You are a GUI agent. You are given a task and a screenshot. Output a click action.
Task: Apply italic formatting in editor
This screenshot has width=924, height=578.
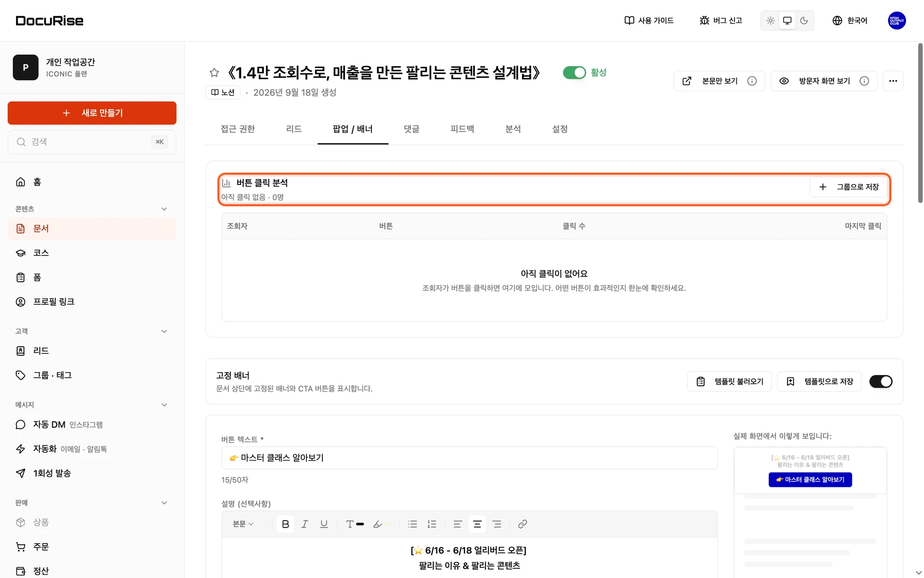click(304, 524)
